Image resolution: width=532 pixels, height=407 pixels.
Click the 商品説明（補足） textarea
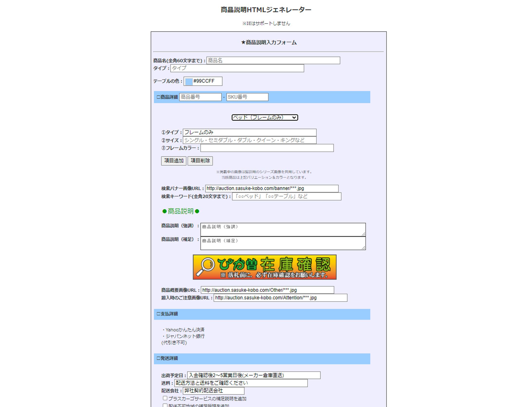(283, 243)
